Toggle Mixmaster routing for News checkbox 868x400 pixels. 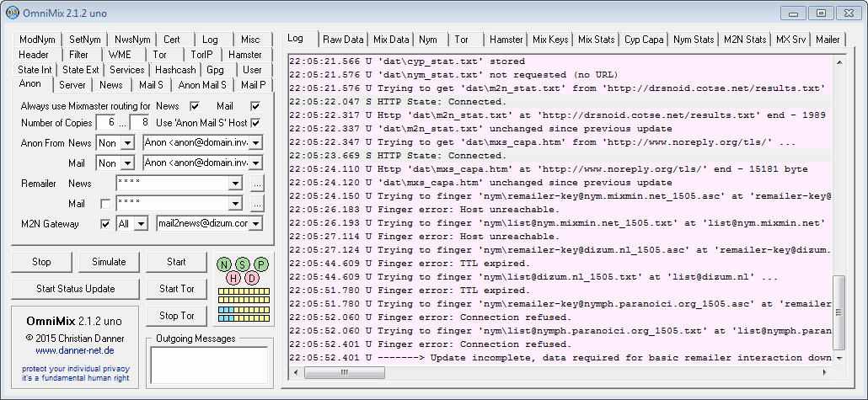(195, 105)
